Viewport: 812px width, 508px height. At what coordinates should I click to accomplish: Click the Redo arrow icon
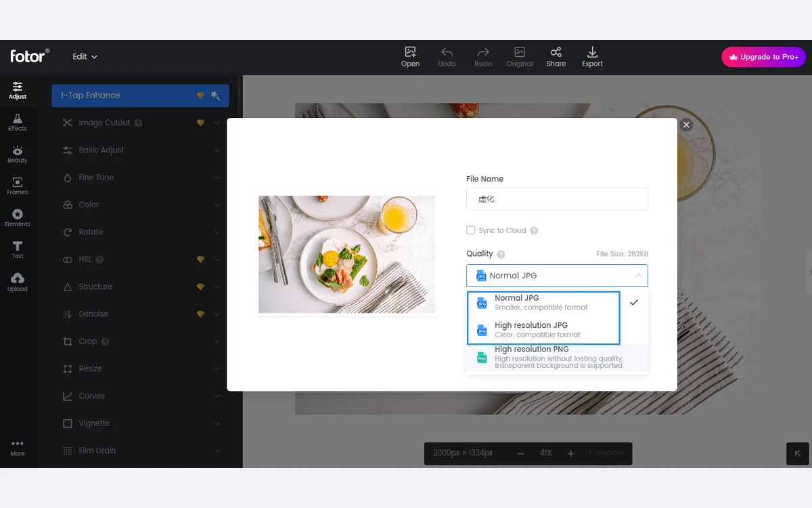click(x=483, y=52)
